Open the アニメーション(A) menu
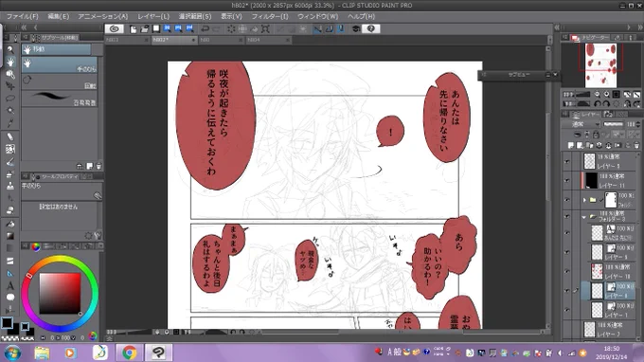Viewport: 644px width, 362px height. coord(103,16)
